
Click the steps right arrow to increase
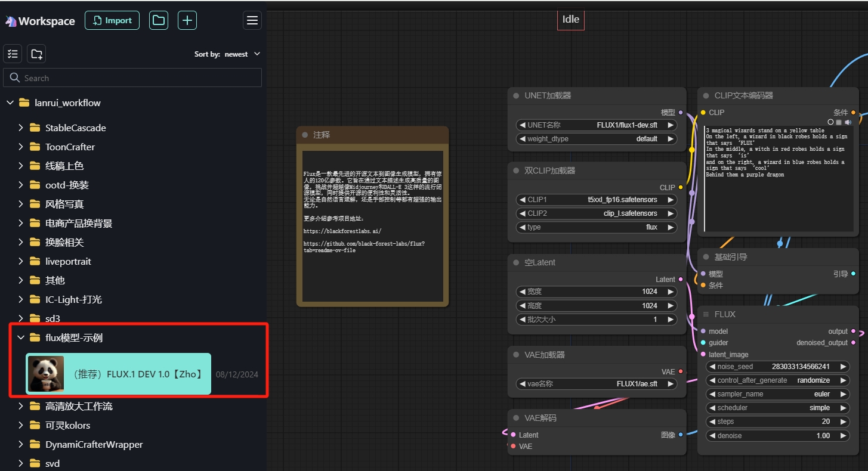[842, 422]
